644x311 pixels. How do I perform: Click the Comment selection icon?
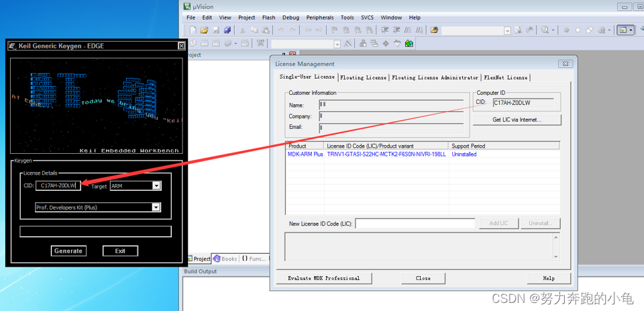pos(408,30)
